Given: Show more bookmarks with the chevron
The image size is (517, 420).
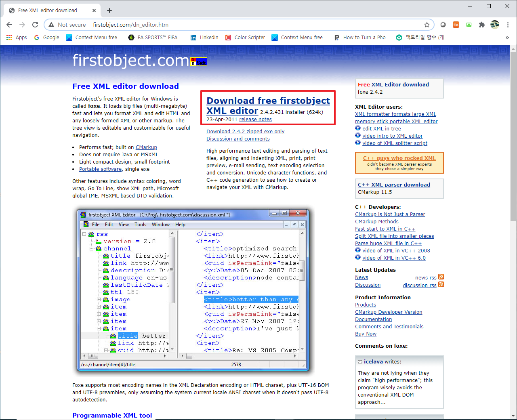Looking at the screenshot, I should (x=507, y=38).
